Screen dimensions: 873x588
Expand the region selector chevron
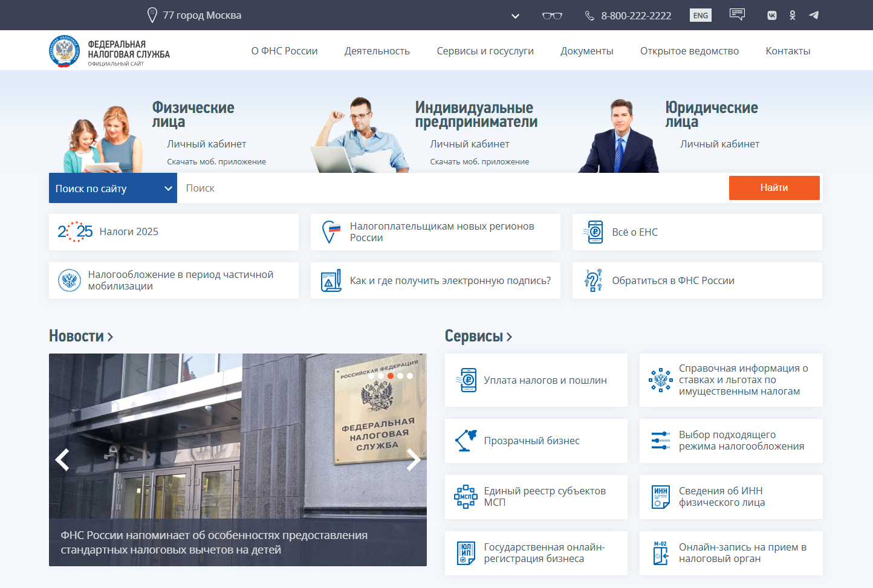[515, 16]
